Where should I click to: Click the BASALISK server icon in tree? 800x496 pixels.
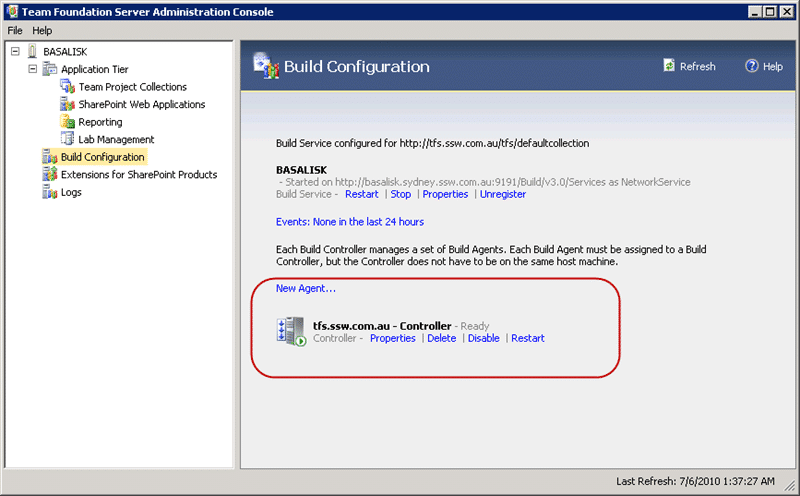(32, 51)
